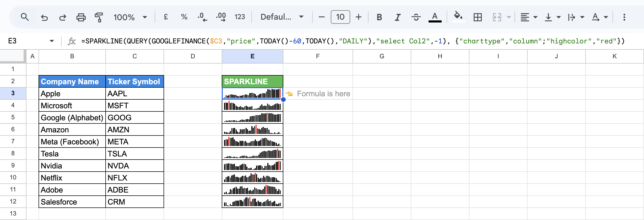644x220 pixels.
Task: Select the Meta (Facebook) cell
Action: [72, 142]
